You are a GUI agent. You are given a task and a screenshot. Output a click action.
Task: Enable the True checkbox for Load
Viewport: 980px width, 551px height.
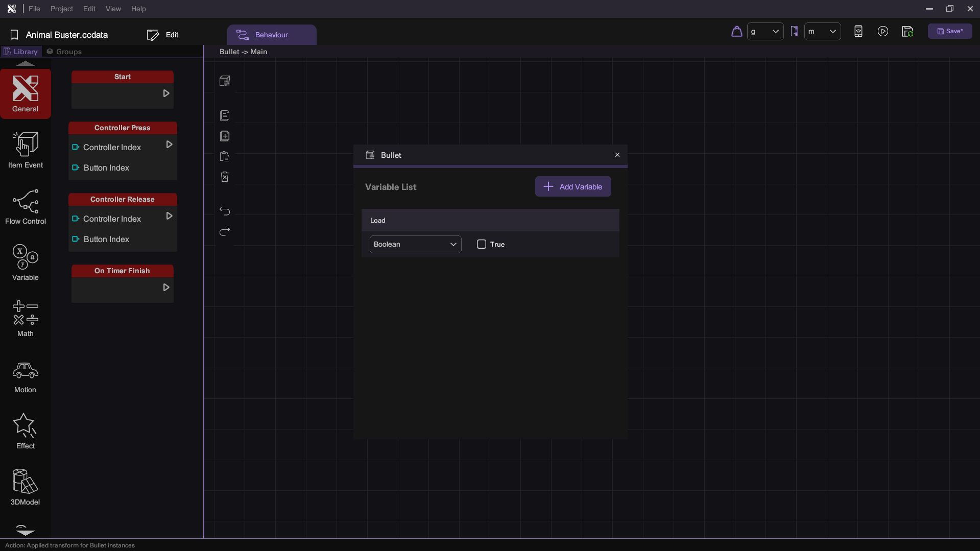[x=481, y=244]
